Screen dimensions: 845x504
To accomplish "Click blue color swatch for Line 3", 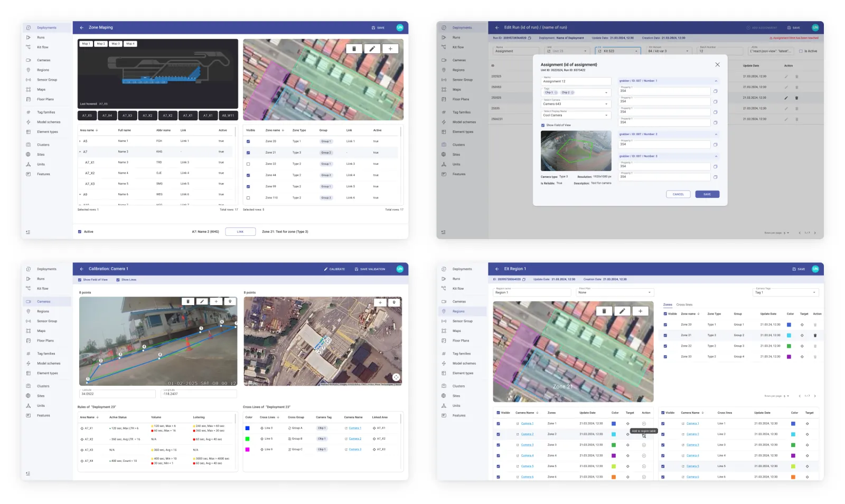I will click(x=247, y=428).
